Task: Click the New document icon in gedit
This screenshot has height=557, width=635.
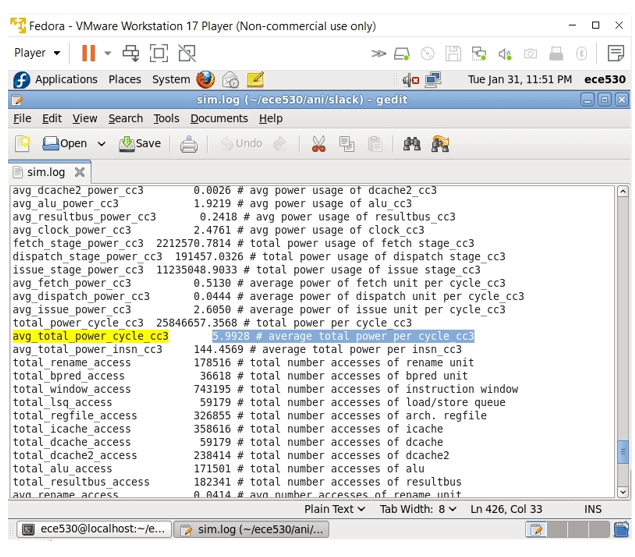Action: click(23, 144)
